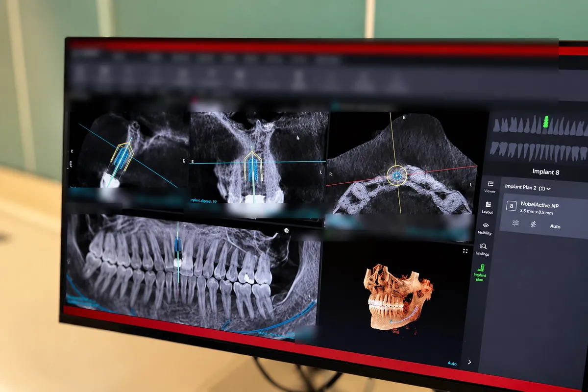Click the crossed-out align icon beside Auto
The image size is (588, 392).
(x=533, y=224)
